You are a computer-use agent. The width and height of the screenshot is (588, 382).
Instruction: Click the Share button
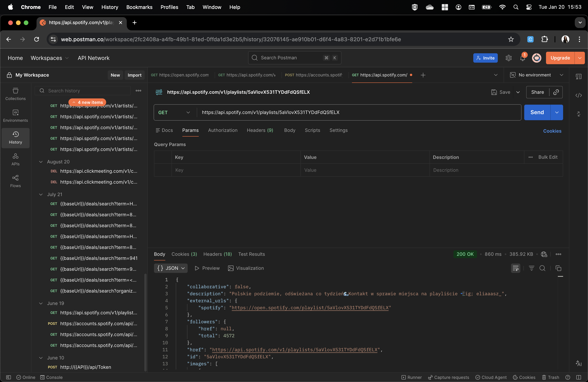[x=537, y=92]
